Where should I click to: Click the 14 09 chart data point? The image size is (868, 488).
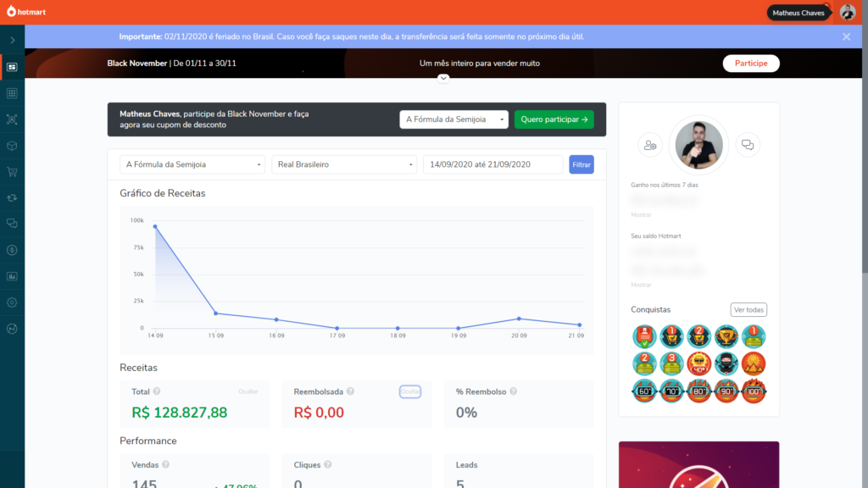tap(155, 226)
